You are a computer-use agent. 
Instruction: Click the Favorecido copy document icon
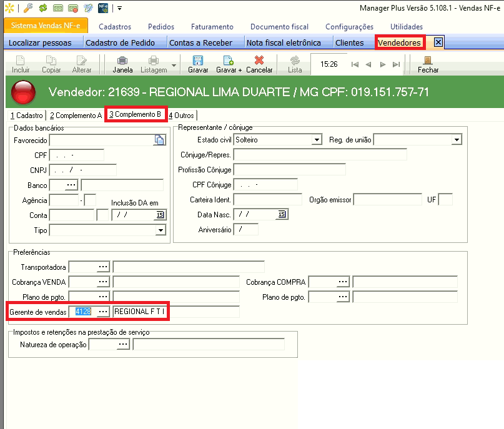159,141
